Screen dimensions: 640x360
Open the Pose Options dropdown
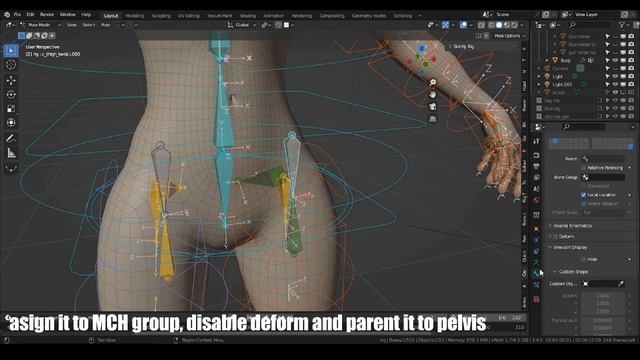pyautogui.click(x=509, y=36)
